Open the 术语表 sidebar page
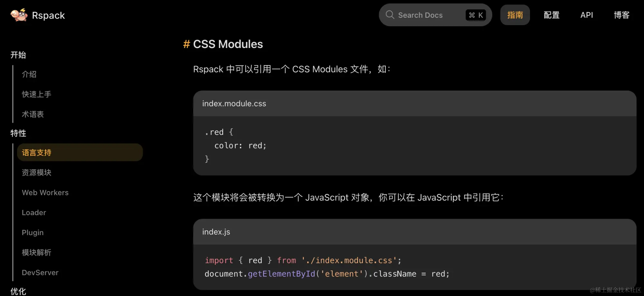This screenshot has width=644, height=296. tap(33, 114)
